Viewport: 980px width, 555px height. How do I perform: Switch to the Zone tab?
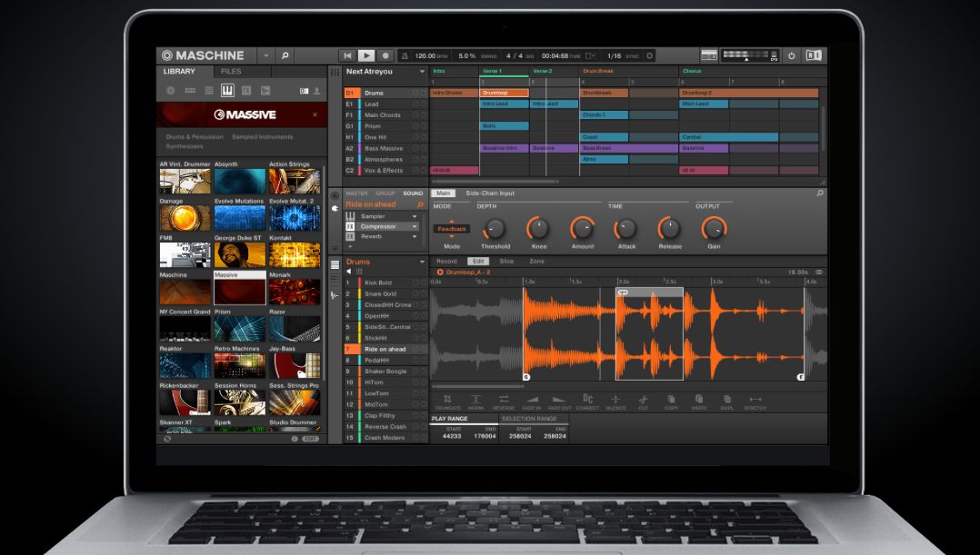pos(537,262)
